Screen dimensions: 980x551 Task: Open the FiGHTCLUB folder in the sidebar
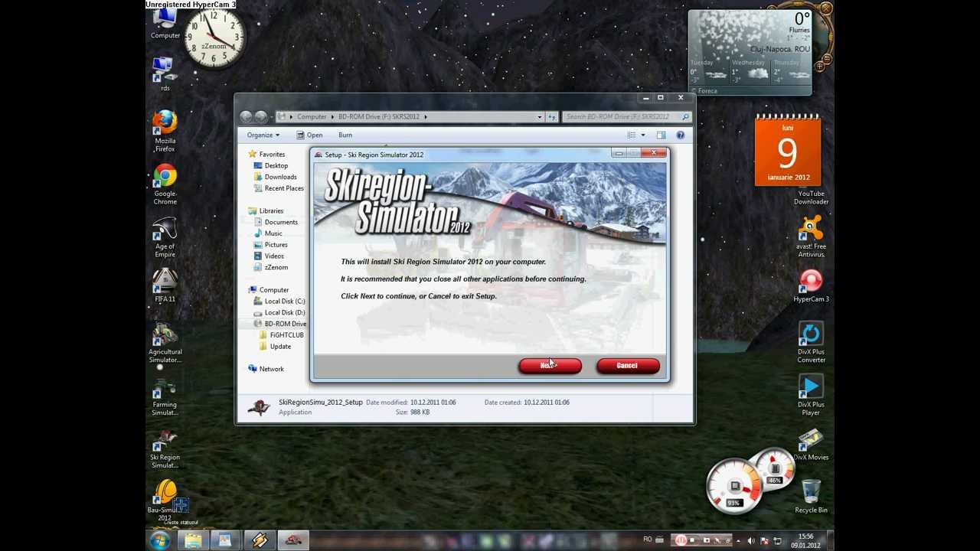[x=281, y=335]
